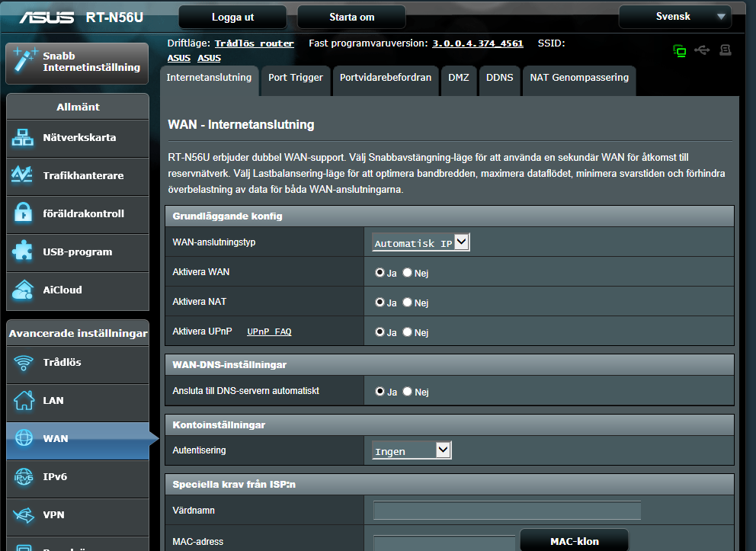Image resolution: width=756 pixels, height=551 pixels.
Task: Click the Trådlös wifi icon
Action: [x=23, y=363]
